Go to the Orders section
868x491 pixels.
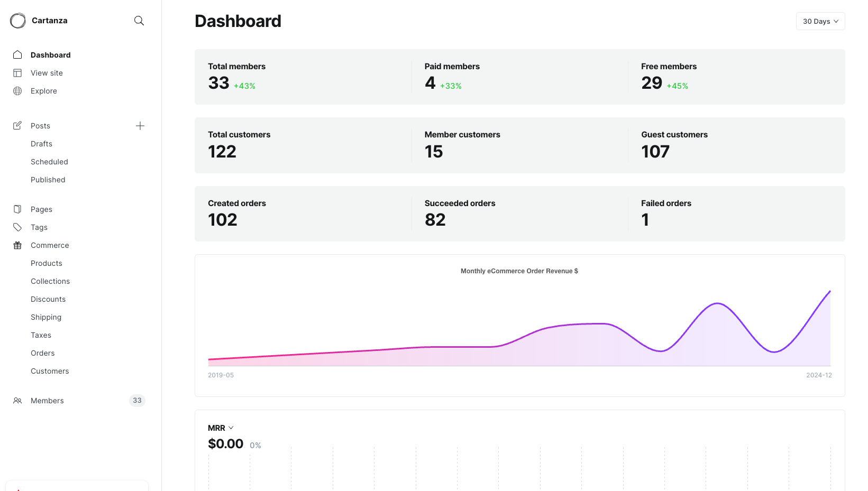point(43,353)
